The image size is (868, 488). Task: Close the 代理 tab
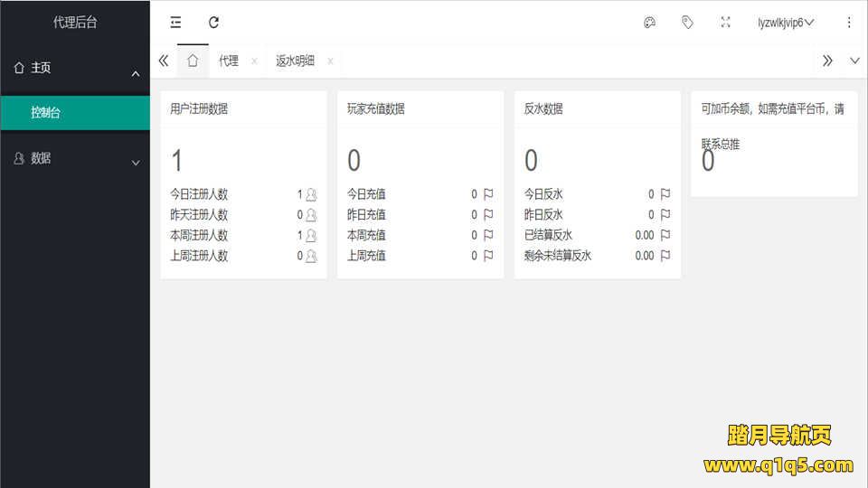[x=254, y=61]
